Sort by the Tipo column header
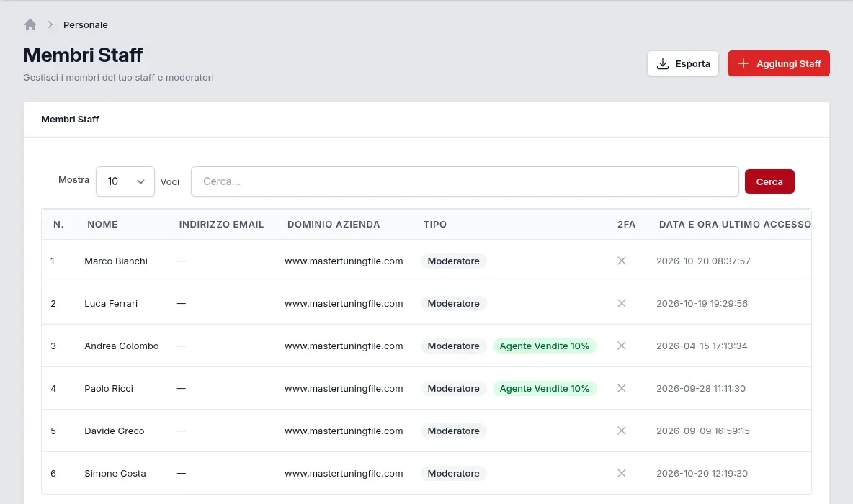This screenshot has height=504, width=853. pos(434,225)
